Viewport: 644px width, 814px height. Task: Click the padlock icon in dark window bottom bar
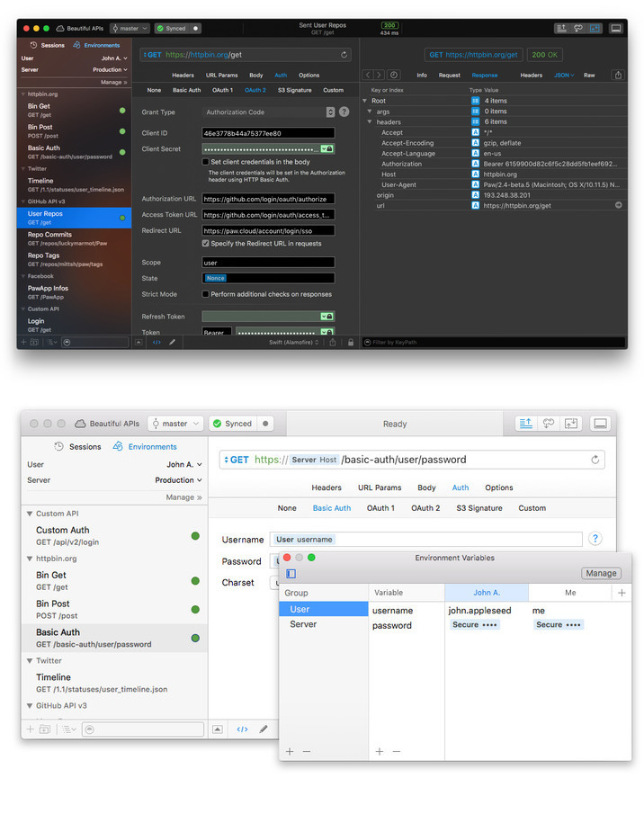coord(351,342)
